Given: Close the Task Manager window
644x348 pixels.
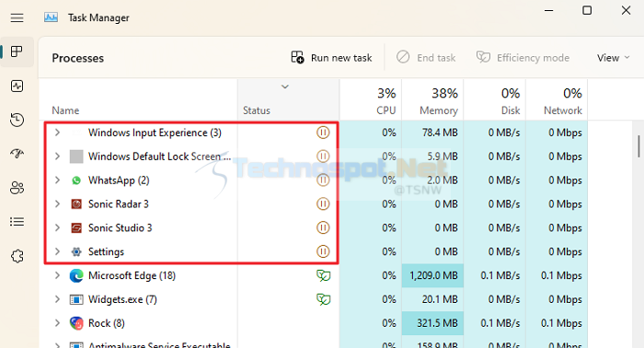Looking at the screenshot, I should point(626,10).
